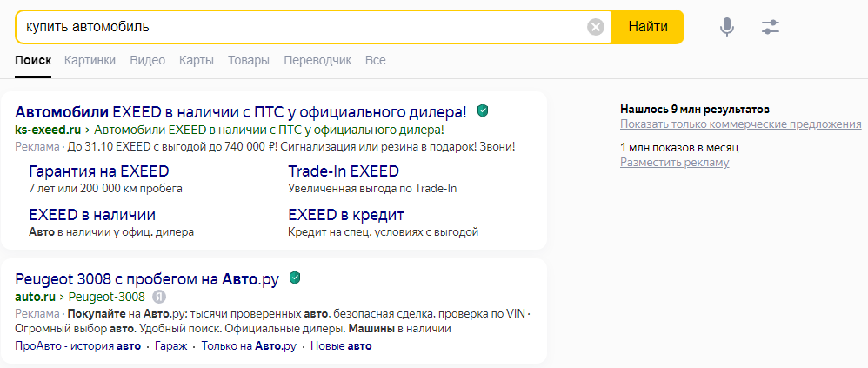Click the gray Yandex Я icon near Peugeot-3008
868x368 pixels.
pyautogui.click(x=159, y=297)
